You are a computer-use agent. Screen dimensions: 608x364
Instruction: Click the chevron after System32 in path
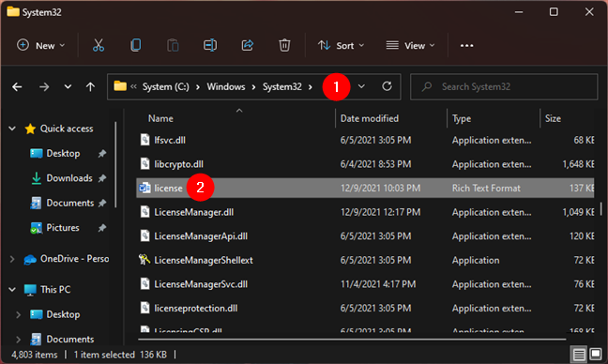click(x=311, y=87)
